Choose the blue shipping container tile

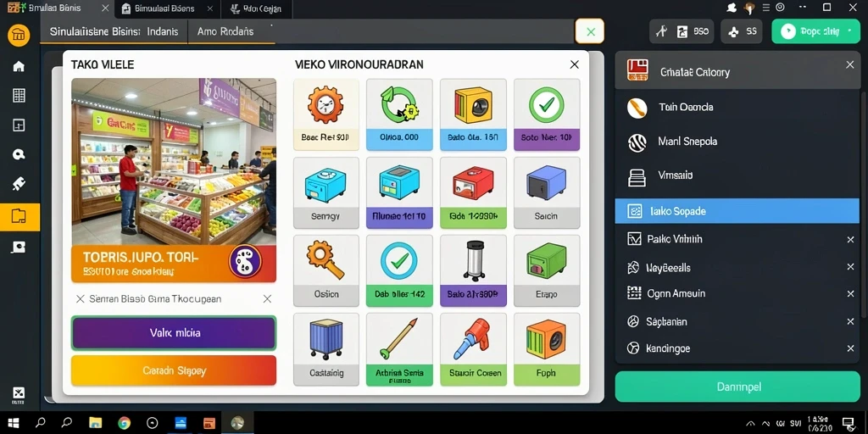click(x=326, y=349)
